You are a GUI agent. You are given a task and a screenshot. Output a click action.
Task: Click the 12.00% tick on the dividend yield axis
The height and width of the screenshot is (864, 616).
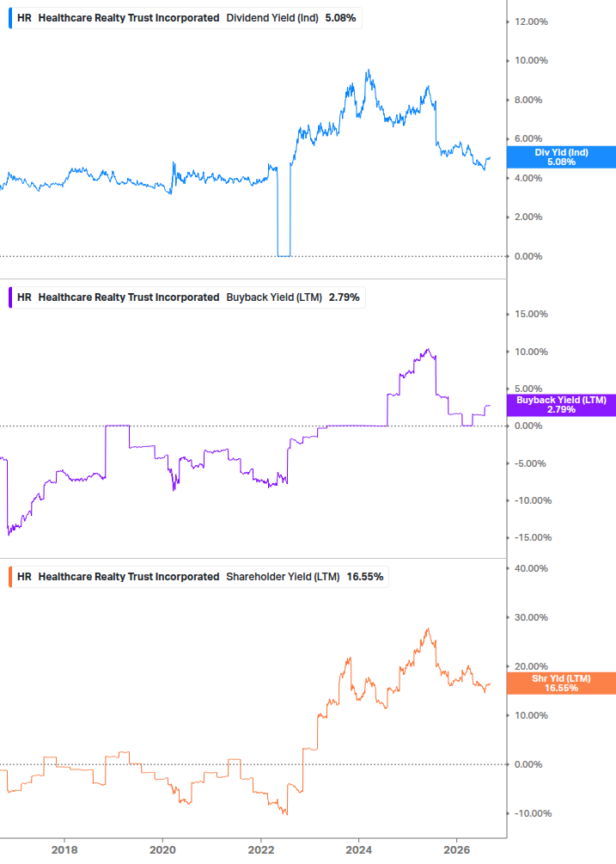click(x=531, y=22)
